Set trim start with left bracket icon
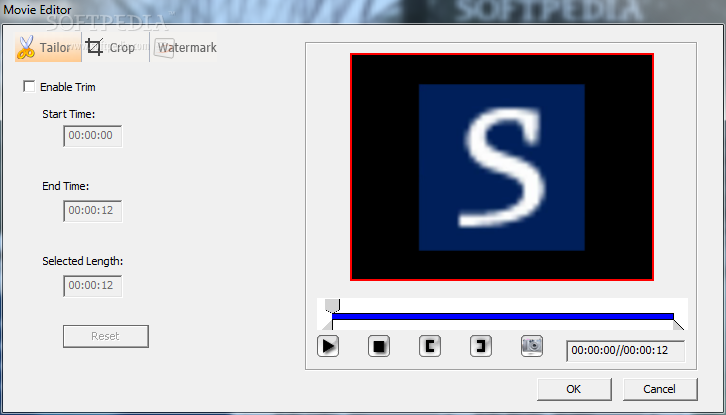Screen dimensions: 726x415 pyautogui.click(x=430, y=346)
